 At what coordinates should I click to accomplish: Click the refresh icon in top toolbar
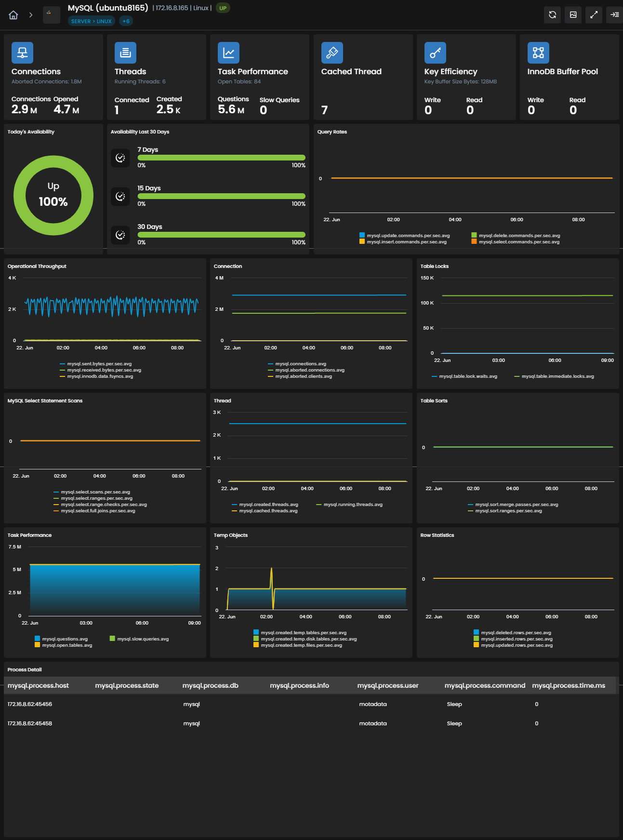coord(552,15)
